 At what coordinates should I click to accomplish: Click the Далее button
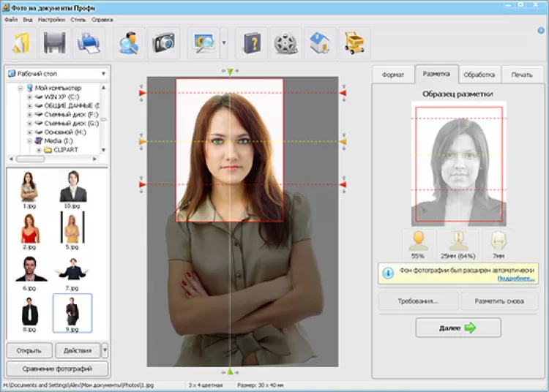coord(458,328)
